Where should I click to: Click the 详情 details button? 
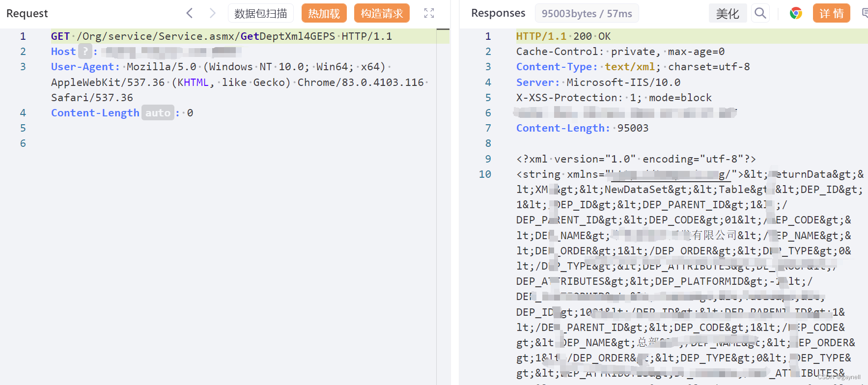coord(832,13)
